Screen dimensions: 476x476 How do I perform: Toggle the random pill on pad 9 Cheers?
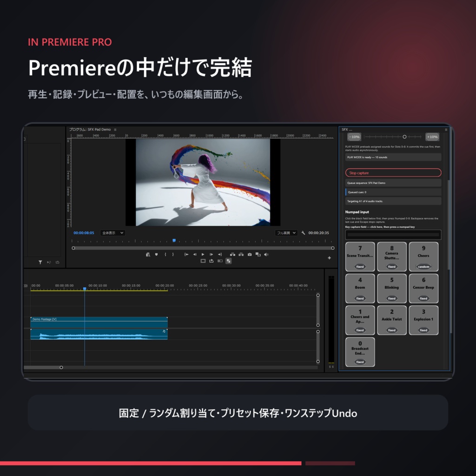(423, 267)
